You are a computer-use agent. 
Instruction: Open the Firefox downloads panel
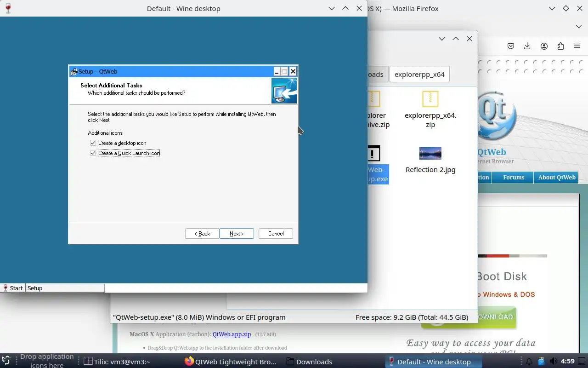tap(527, 46)
